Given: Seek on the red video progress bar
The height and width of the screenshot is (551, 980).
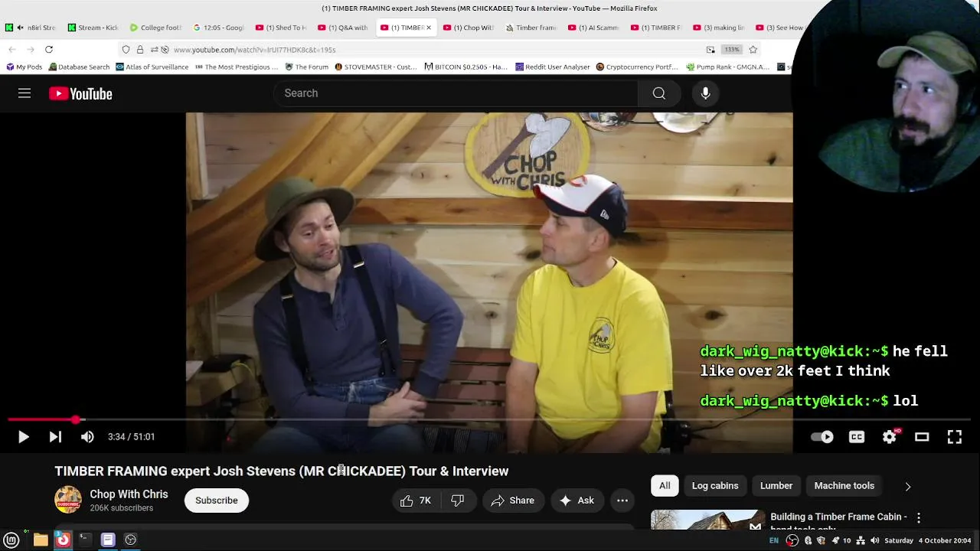Looking at the screenshot, I should click(x=488, y=419).
